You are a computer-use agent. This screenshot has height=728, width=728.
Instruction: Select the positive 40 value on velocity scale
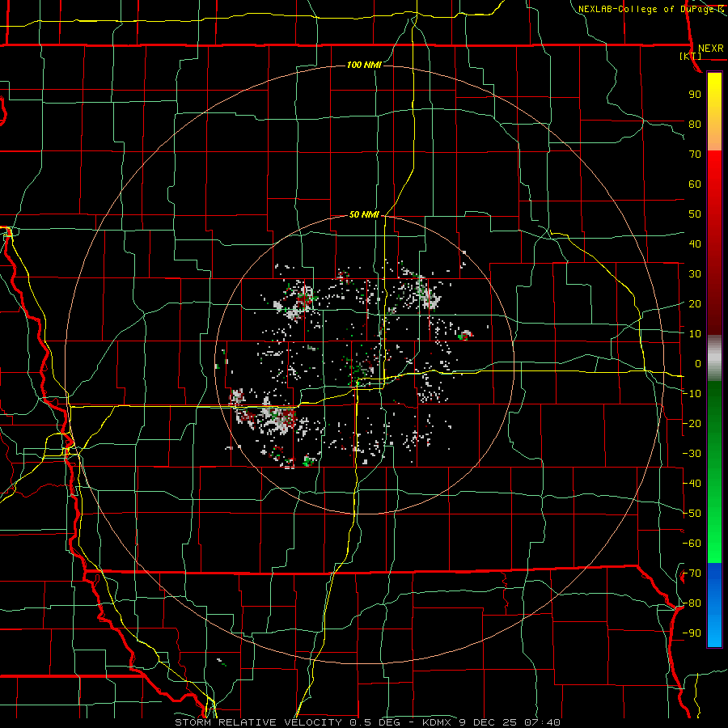[695, 243]
